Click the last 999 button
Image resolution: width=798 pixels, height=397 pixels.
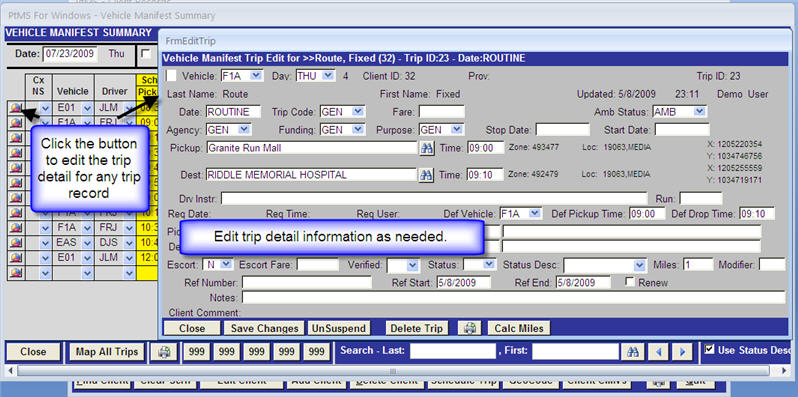pos(317,352)
